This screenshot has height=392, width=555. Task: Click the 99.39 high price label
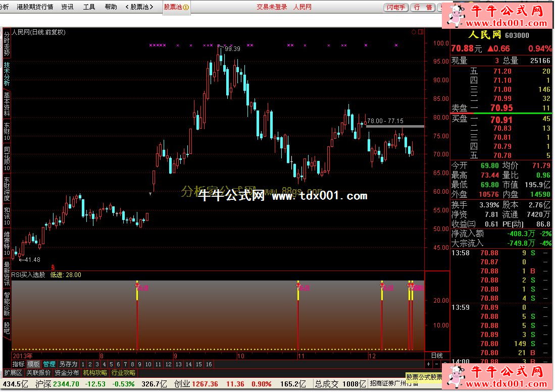click(x=232, y=49)
